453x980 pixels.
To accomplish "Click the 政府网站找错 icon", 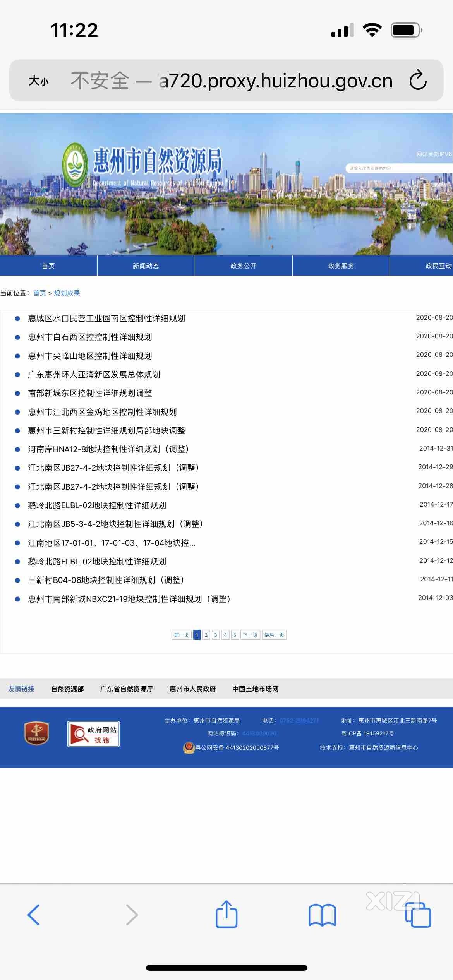I will pyautogui.click(x=93, y=734).
